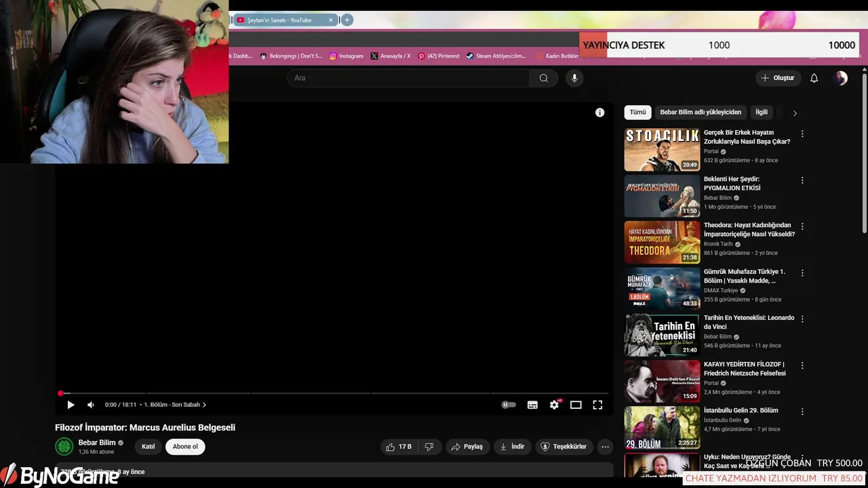The image size is (868, 488).
Task: Open menu for 'Gerçek Bir Erkek' video
Action: tap(802, 134)
